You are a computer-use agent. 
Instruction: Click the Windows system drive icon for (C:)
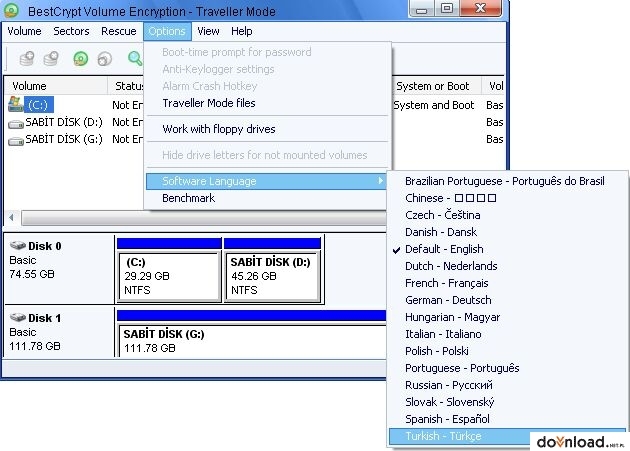click(x=15, y=104)
